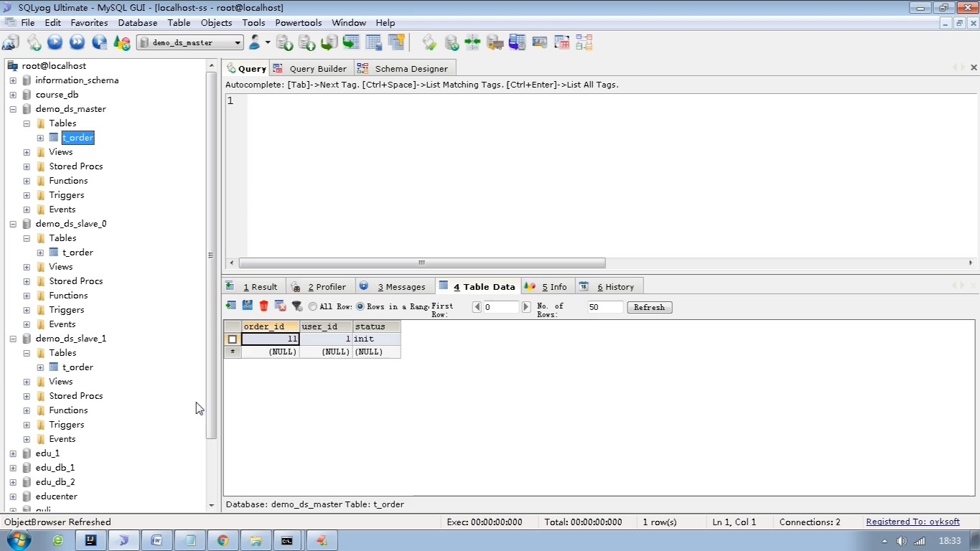Click the database with up arrow export icon

307,42
